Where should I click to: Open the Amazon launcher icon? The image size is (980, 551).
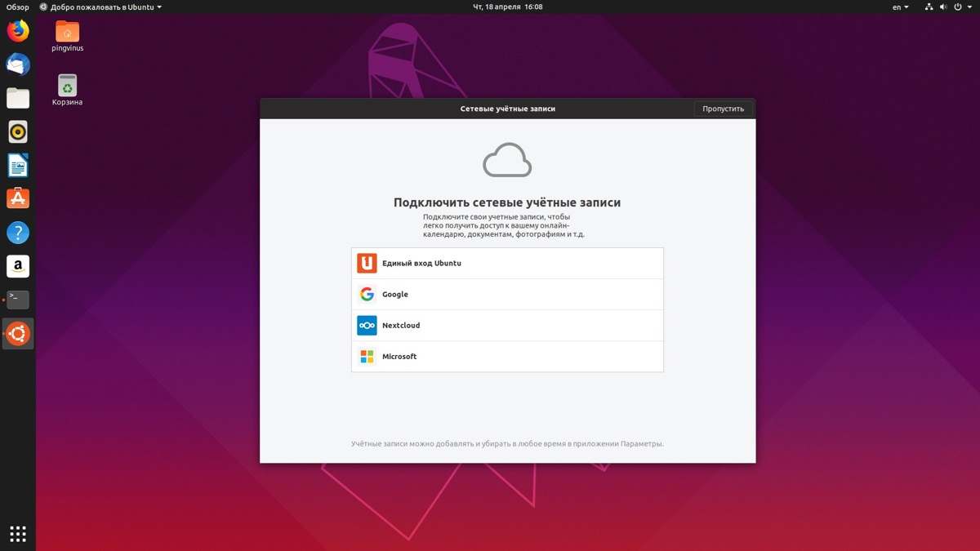pos(18,266)
